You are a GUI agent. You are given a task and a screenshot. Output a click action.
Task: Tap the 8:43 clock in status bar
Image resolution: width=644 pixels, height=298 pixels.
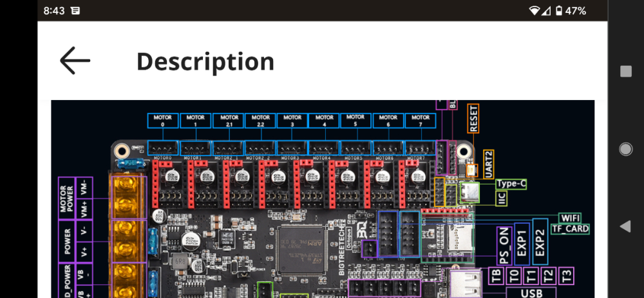click(x=54, y=11)
